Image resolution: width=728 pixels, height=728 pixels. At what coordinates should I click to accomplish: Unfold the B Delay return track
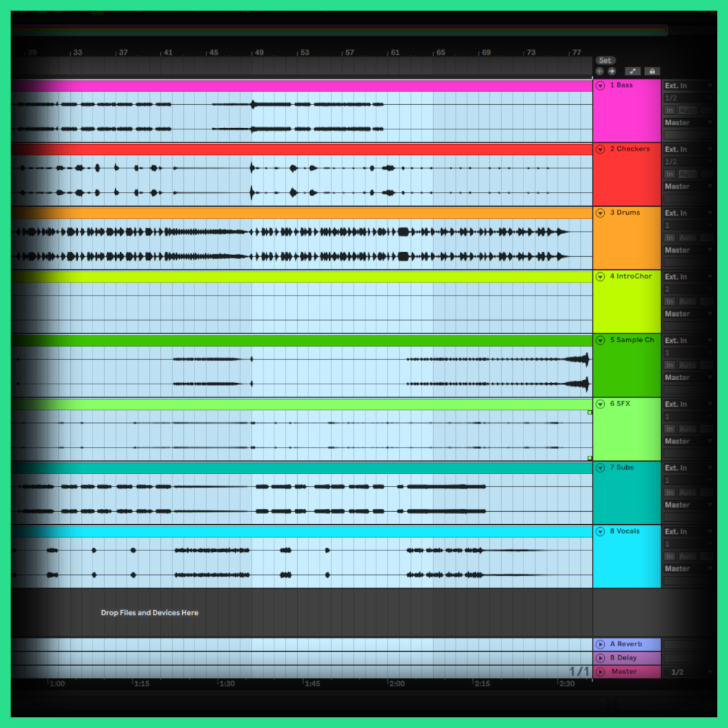pos(601,658)
